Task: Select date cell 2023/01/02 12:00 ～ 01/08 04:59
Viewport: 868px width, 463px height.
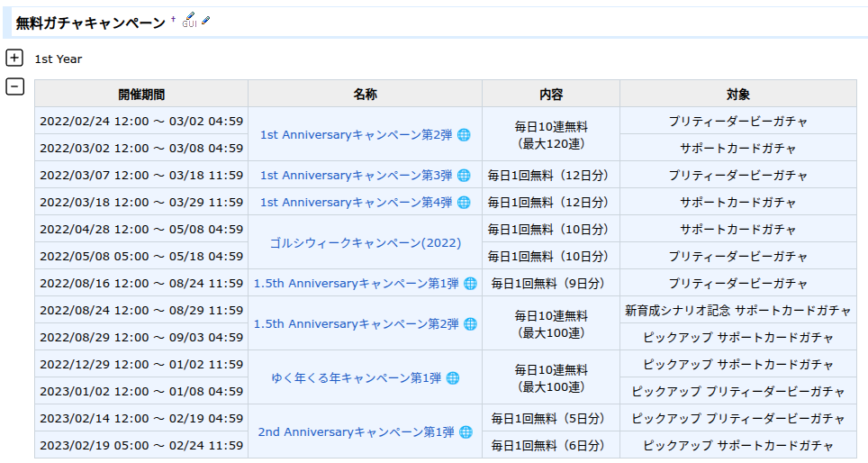Action: [141, 391]
